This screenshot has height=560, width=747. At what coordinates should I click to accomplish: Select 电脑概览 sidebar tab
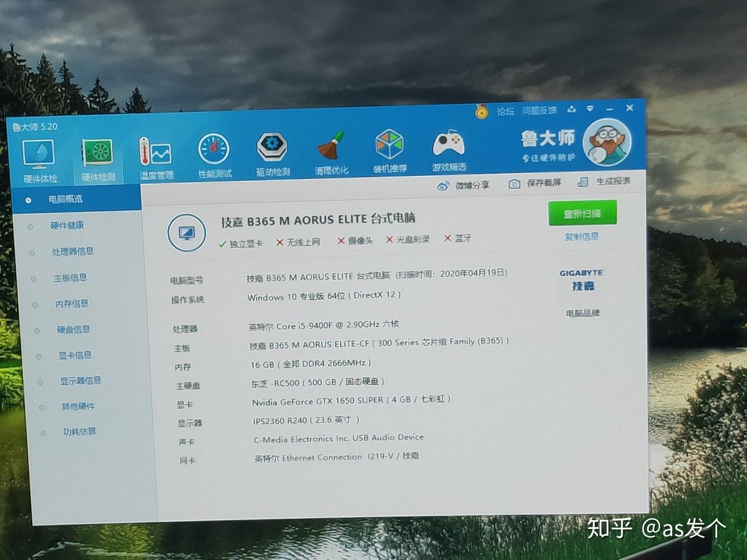coord(76,199)
